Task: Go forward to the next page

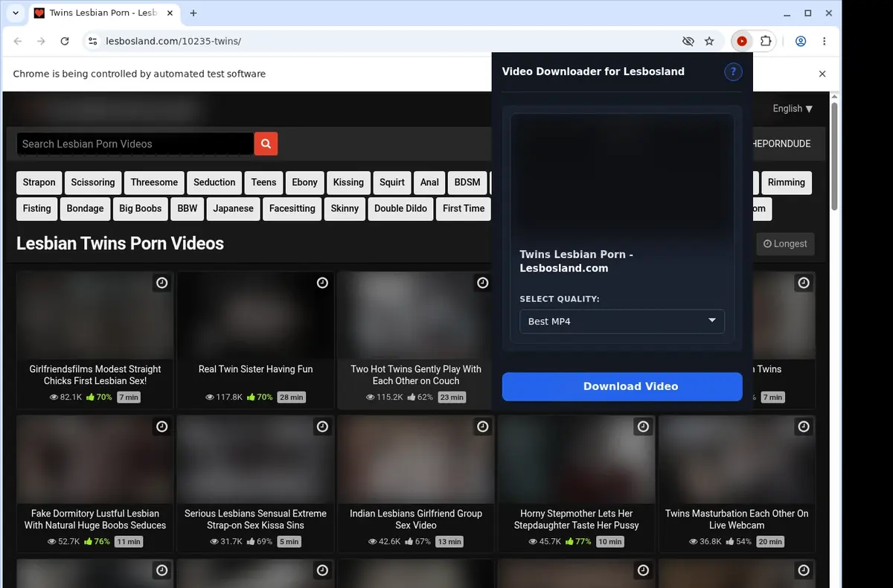Action: point(41,42)
